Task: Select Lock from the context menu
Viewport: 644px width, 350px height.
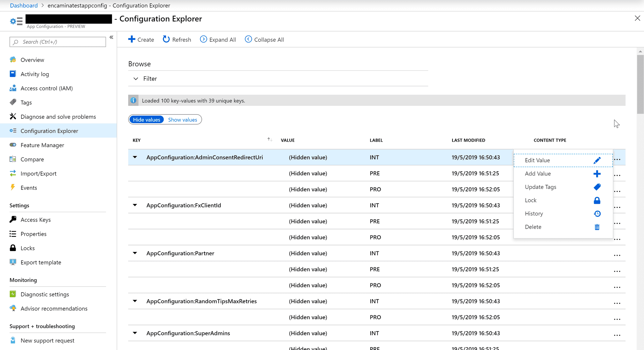Action: (x=530, y=200)
